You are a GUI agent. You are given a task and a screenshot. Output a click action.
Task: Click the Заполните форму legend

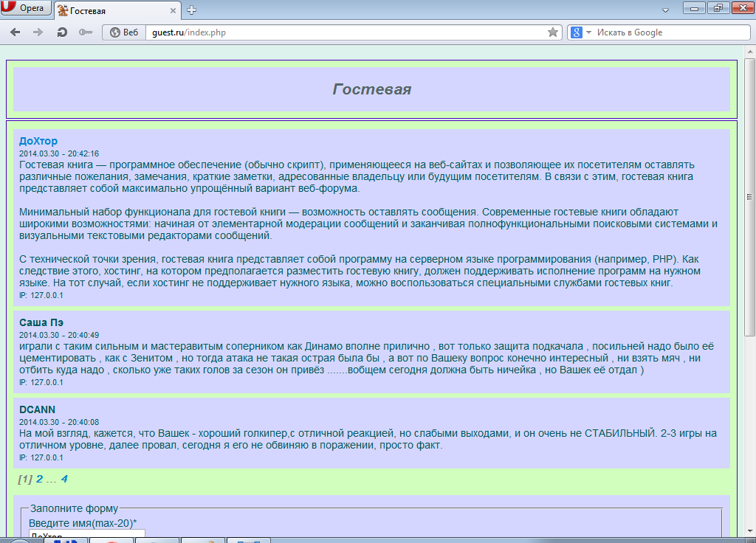[74, 508]
